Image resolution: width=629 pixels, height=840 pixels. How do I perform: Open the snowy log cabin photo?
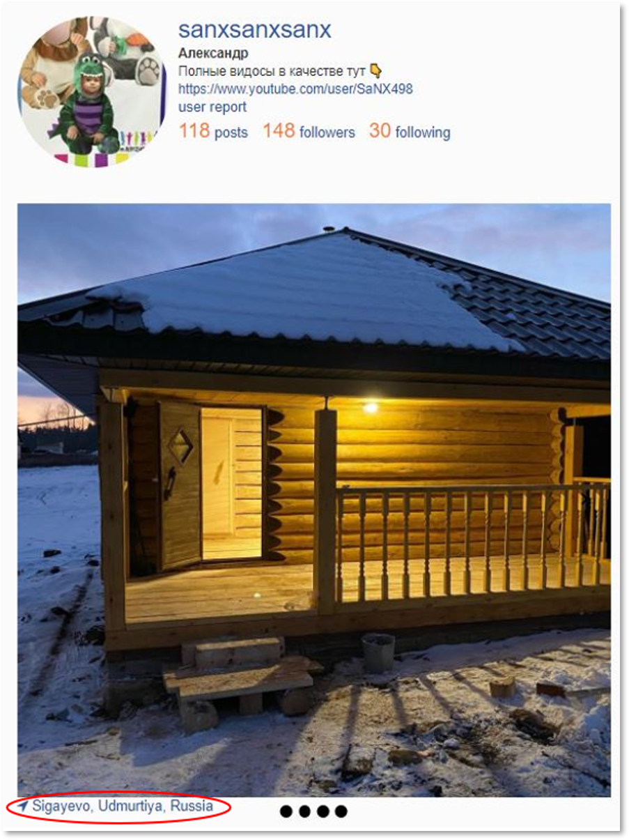point(314,500)
